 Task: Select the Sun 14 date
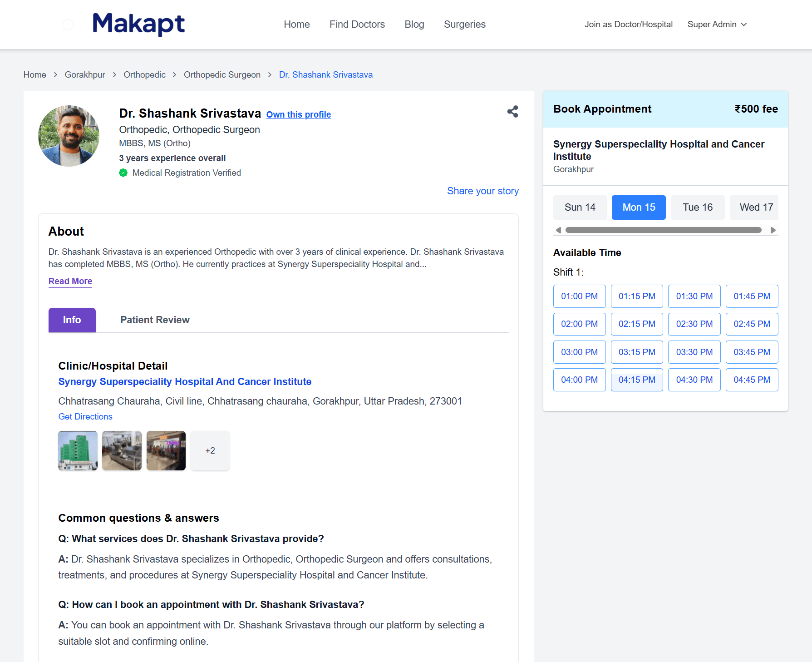tap(580, 207)
